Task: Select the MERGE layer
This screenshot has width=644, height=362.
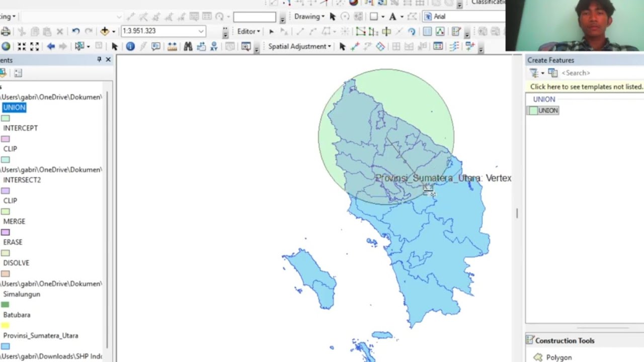Action: tap(14, 221)
